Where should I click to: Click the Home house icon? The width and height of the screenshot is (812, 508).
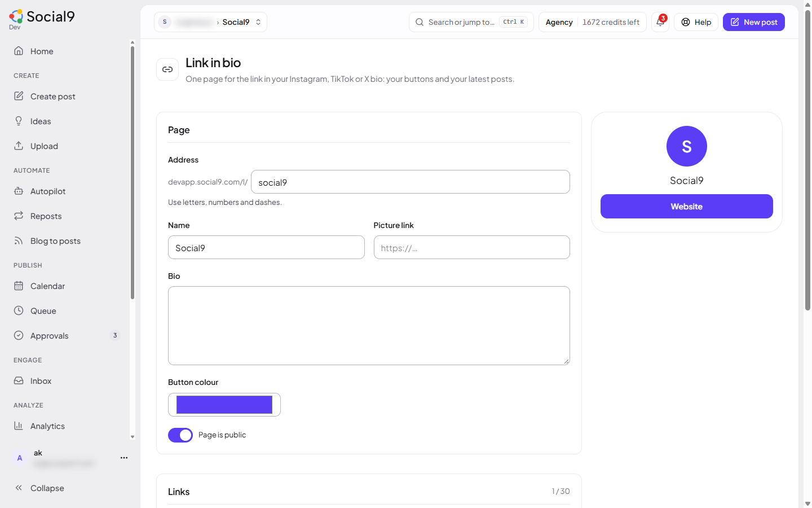tap(19, 51)
